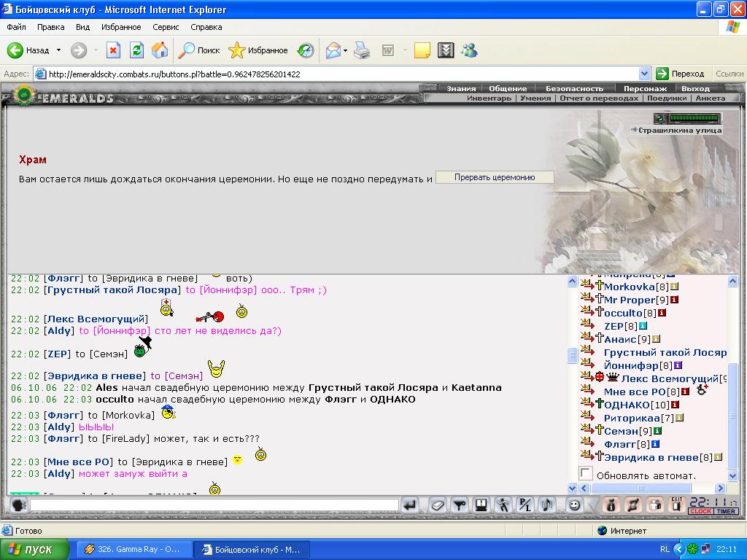The width and height of the screenshot is (747, 560).
Task: Click the two-people friends icon in bottom bar
Action: [655, 505]
